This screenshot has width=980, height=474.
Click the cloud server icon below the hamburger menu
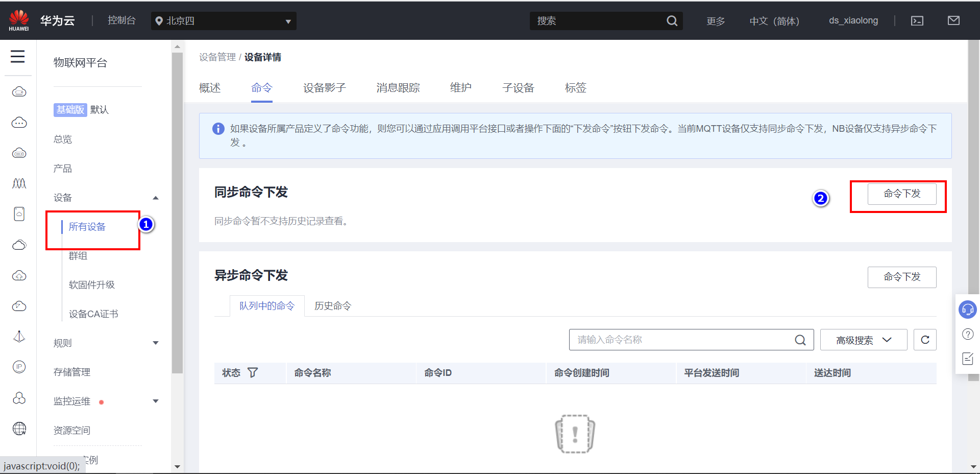pyautogui.click(x=19, y=92)
